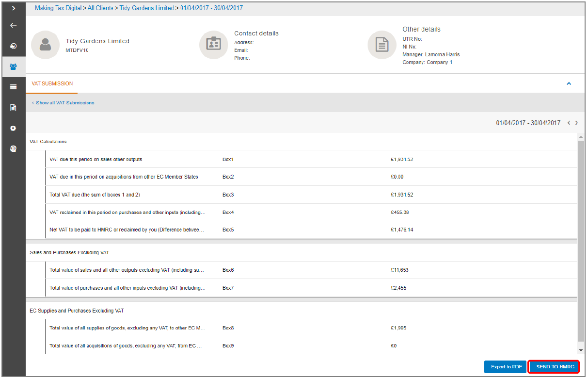
Task: Collapse the VAT Submission section
Action: point(569,83)
